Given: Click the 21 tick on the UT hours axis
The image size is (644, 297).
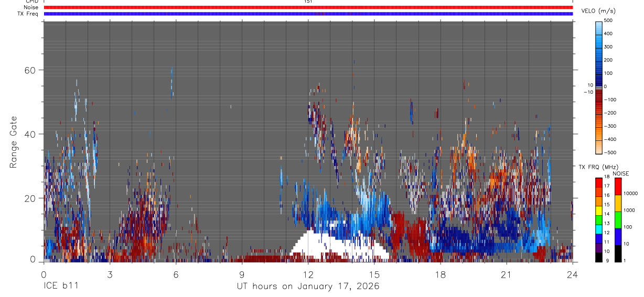Looking at the screenshot, I should point(507,274).
